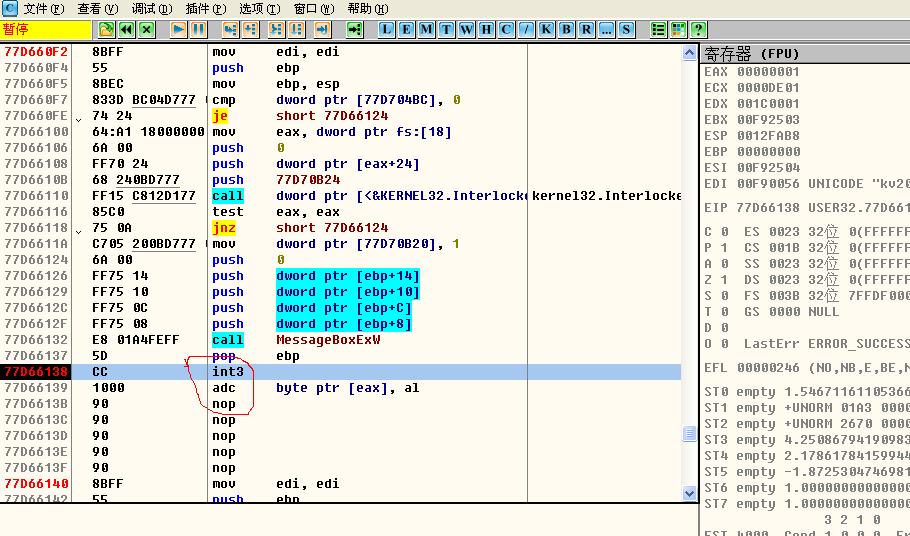Screen dimensions: 910x536
Task: Click the EFL 00000246 flags line
Action: click(x=807, y=368)
